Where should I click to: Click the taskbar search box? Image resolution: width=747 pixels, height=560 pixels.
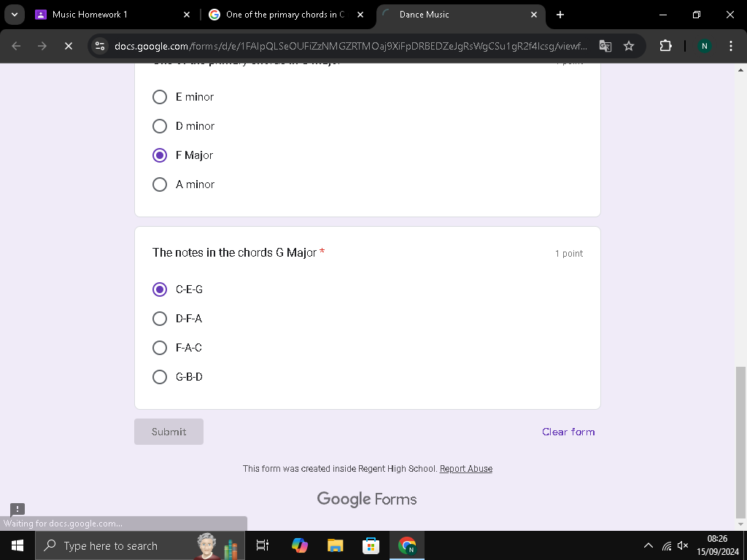click(139, 545)
